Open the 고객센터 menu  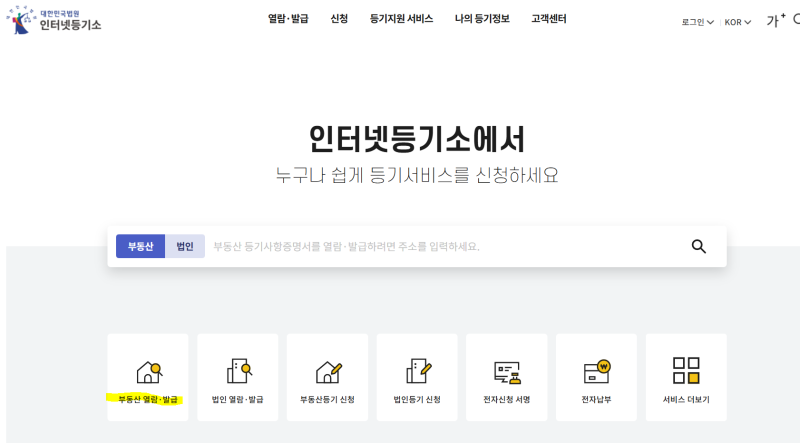click(548, 19)
